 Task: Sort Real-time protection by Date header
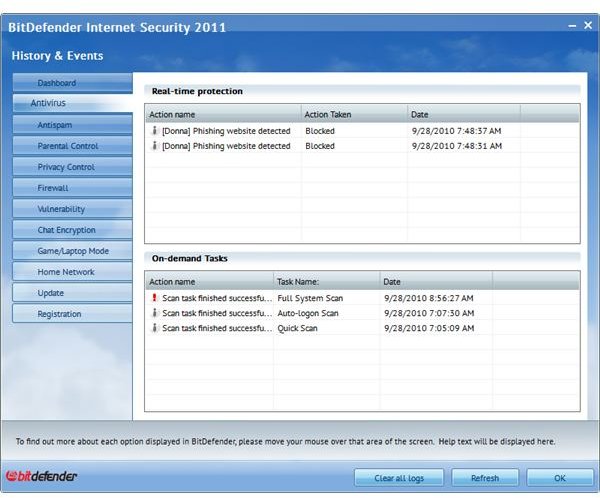click(x=464, y=114)
